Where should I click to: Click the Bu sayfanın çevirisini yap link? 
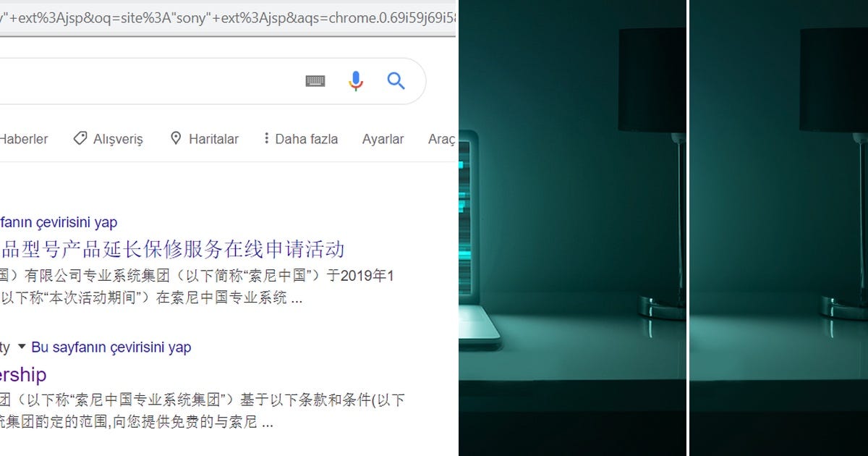pyautogui.click(x=111, y=347)
